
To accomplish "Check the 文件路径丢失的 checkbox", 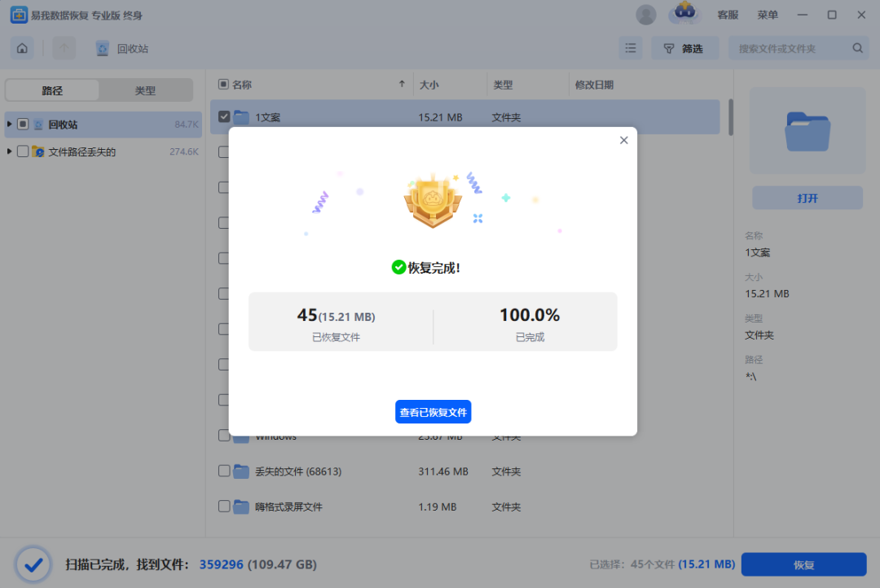I will click(23, 151).
